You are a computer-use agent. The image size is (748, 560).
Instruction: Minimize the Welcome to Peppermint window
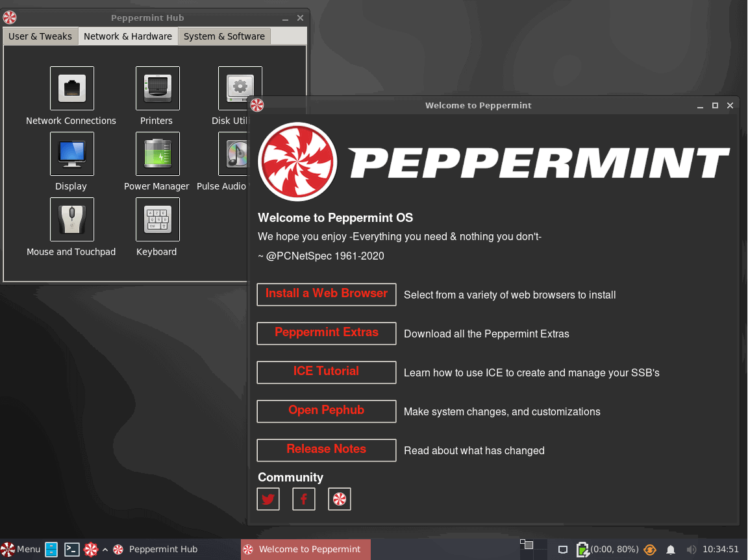700,106
